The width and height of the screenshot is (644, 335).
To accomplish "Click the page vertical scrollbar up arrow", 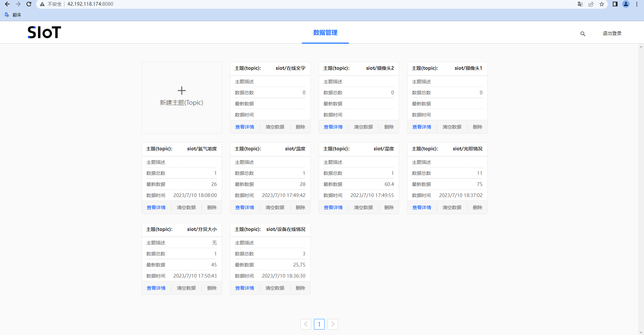I will click(x=641, y=47).
